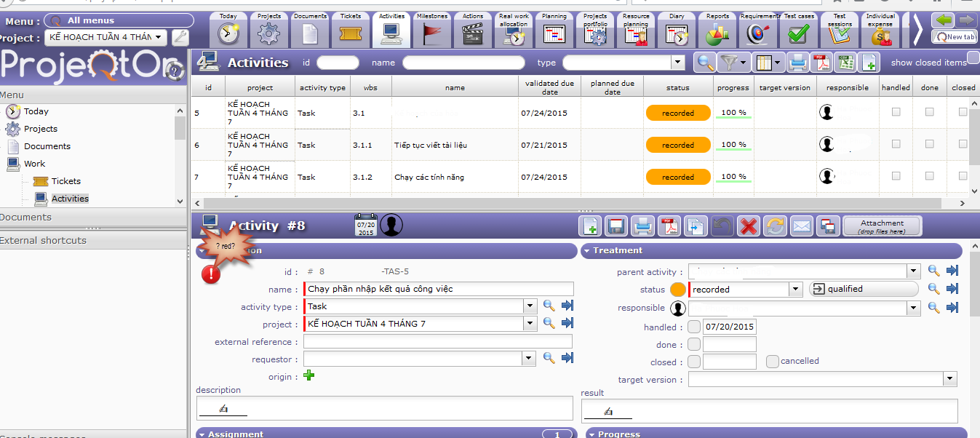Export the activities list to CSV

(x=845, y=63)
